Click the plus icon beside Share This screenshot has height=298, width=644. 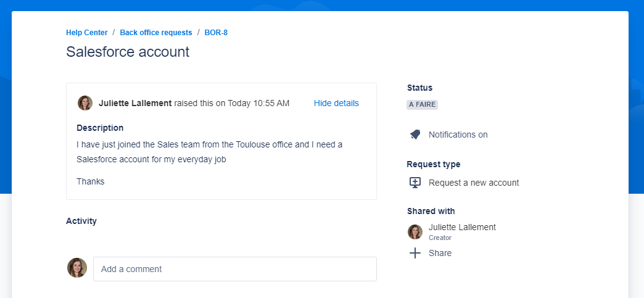pos(415,253)
